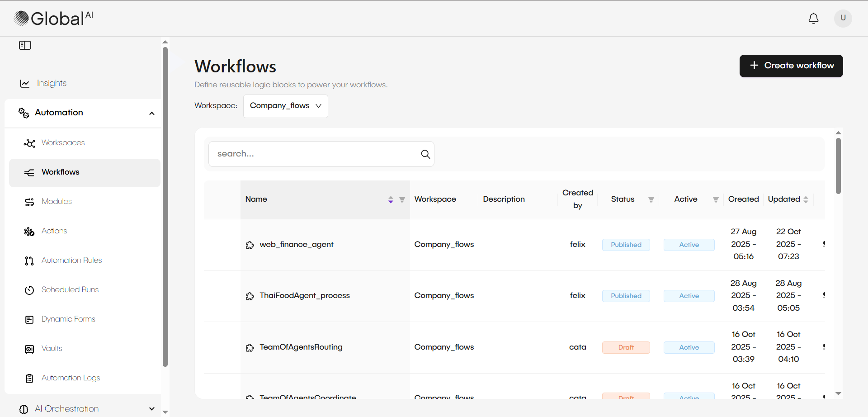Select Modules from the Automation menu
Screen dimensions: 868x417
click(x=57, y=202)
